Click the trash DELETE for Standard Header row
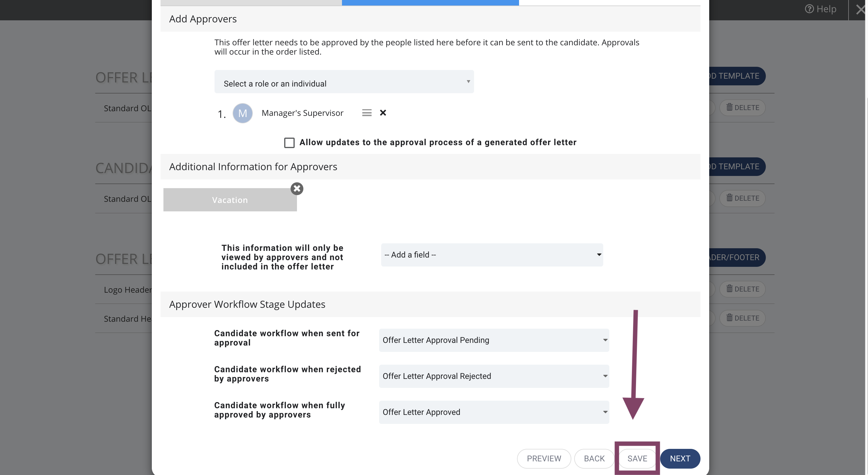The width and height of the screenshot is (868, 475). 742,318
